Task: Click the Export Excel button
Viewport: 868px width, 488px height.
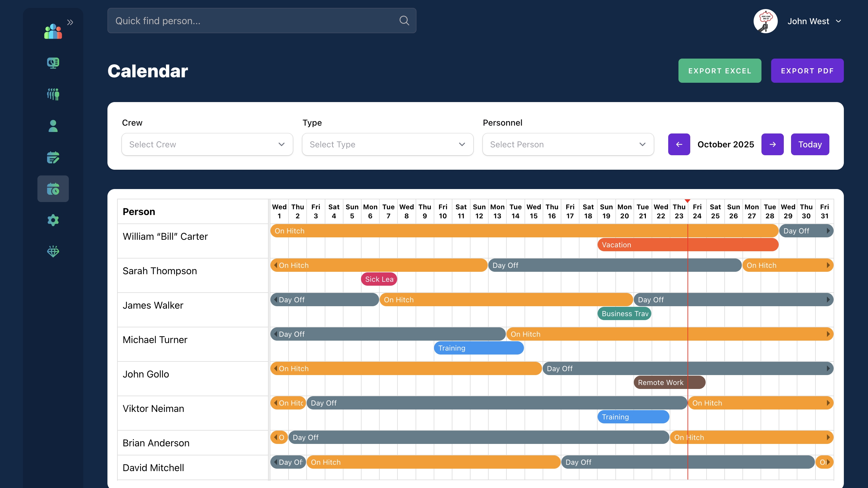Action: (720, 71)
